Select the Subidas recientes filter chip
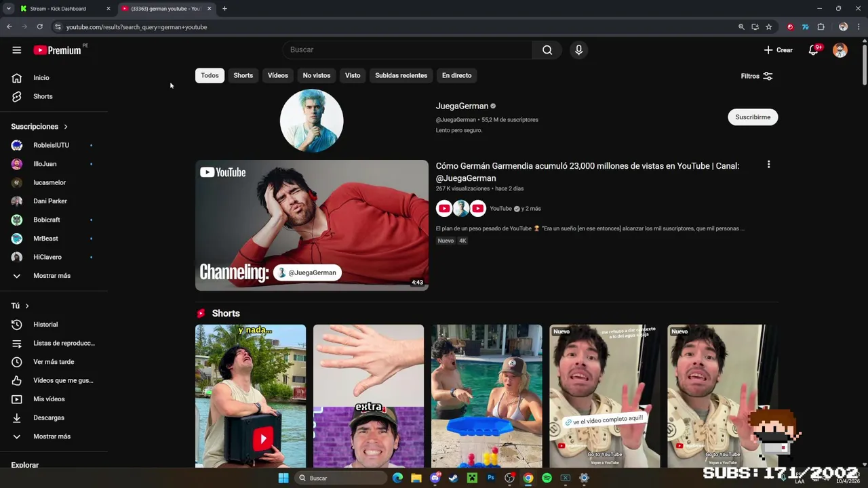The image size is (868, 488). (401, 75)
